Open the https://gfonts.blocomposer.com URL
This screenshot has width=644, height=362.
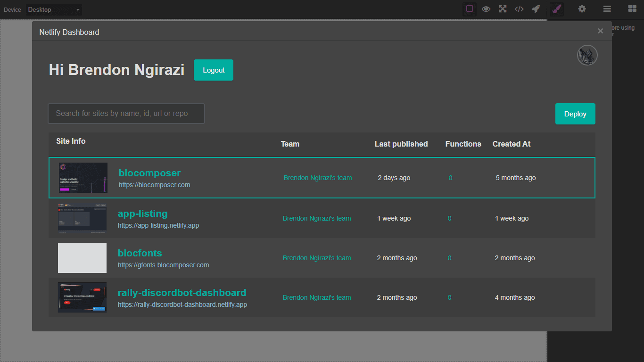point(163,265)
